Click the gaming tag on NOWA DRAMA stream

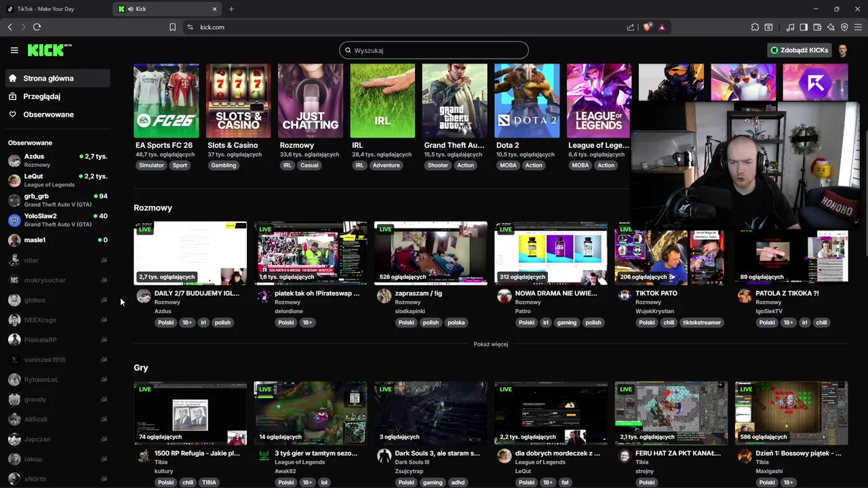click(x=567, y=323)
